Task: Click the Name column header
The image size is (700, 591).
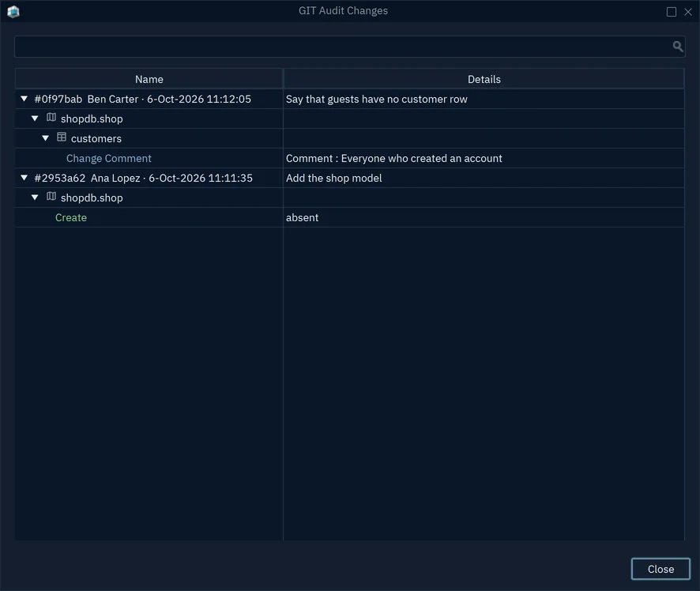Action: pos(149,79)
